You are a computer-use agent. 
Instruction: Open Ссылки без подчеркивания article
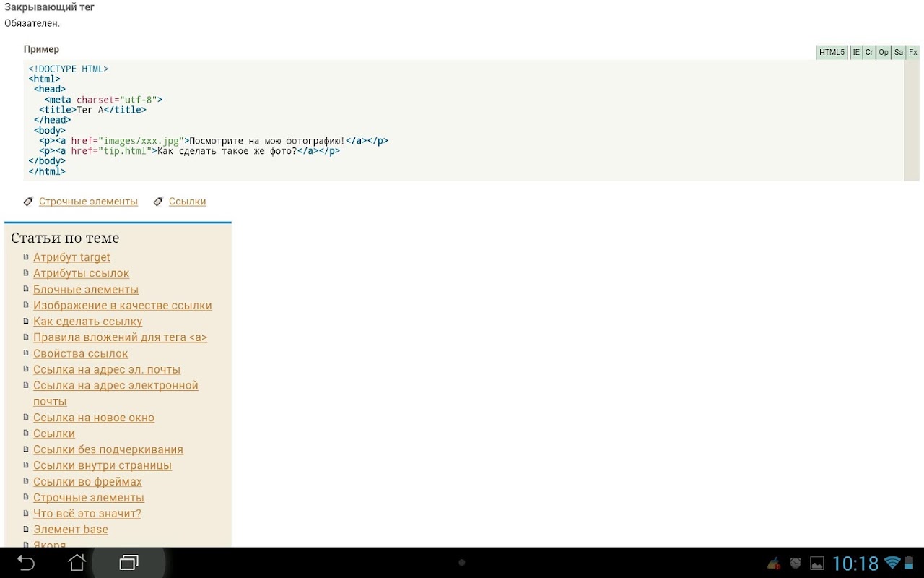(108, 449)
